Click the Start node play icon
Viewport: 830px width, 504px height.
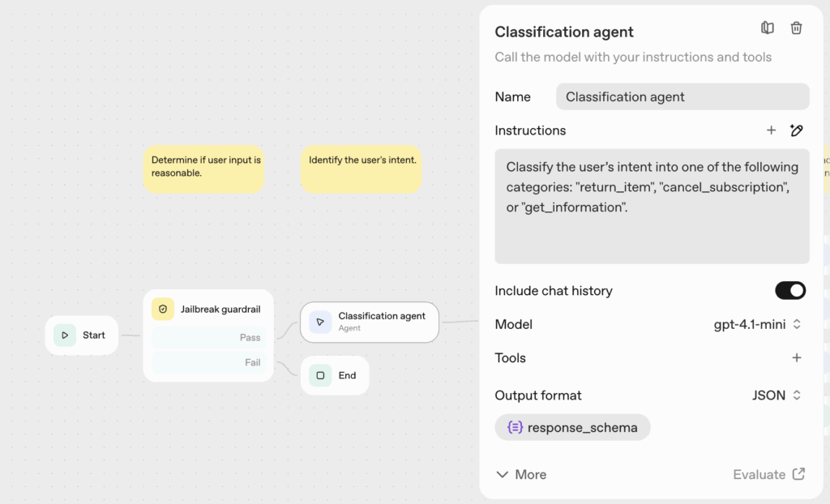65,335
